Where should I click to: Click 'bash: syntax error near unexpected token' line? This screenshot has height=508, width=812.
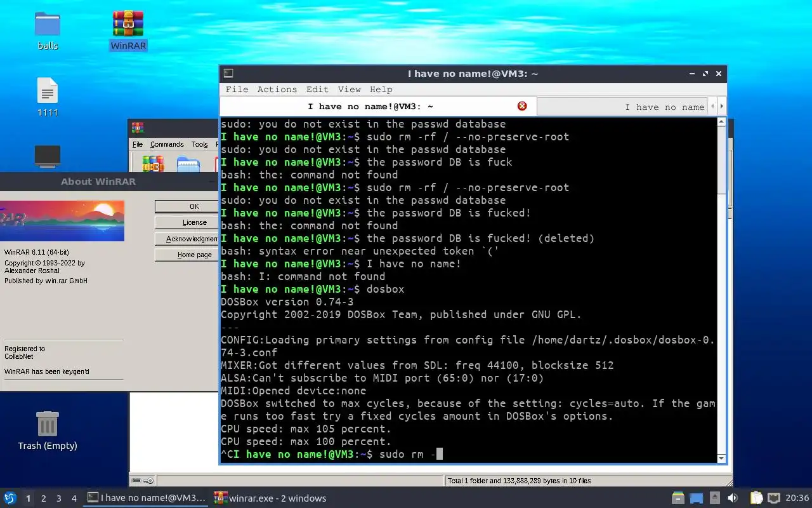point(360,251)
